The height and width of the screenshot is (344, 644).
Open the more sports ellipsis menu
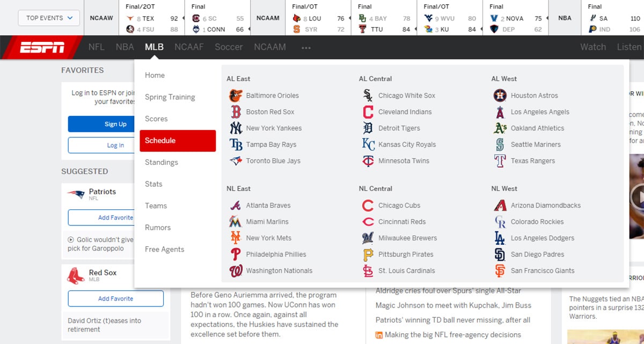306,48
